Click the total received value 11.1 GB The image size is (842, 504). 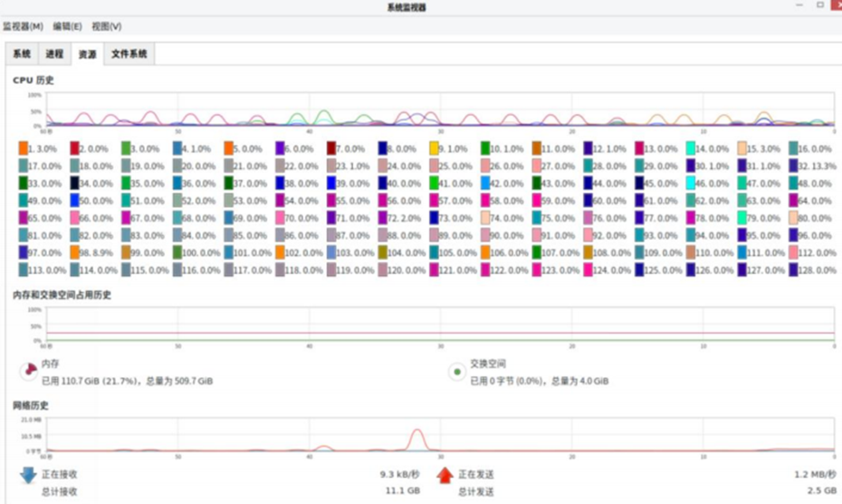[403, 490]
